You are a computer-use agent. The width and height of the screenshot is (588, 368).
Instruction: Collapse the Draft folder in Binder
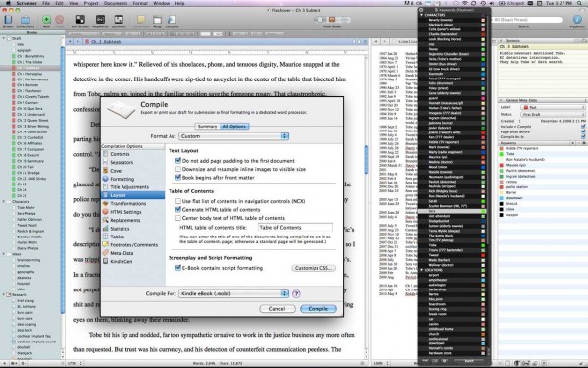[x=4, y=38]
